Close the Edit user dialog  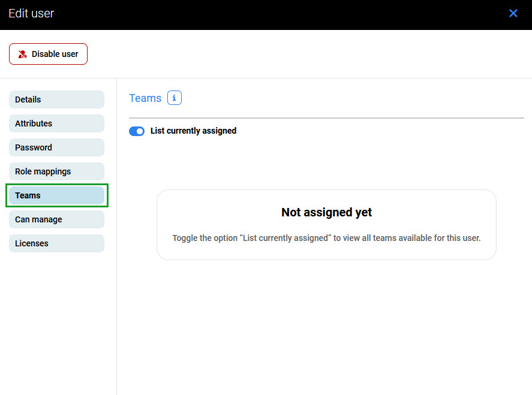point(513,13)
